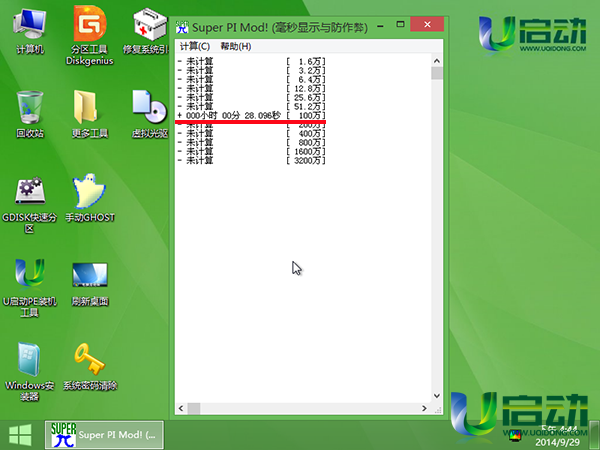Open the U启动PE装机工具 icon
The height and width of the screenshot is (450, 600).
click(x=29, y=288)
